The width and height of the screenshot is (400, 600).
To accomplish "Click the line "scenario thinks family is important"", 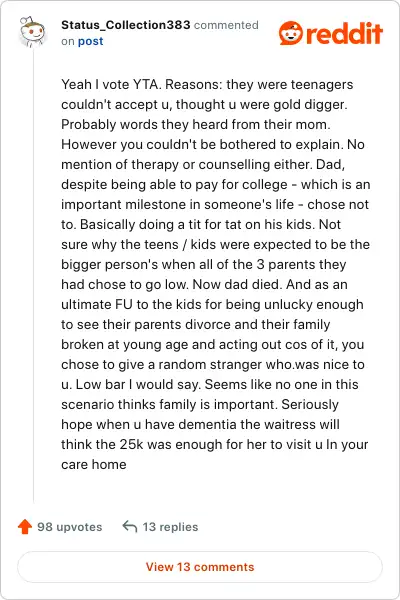I will (x=200, y=404).
